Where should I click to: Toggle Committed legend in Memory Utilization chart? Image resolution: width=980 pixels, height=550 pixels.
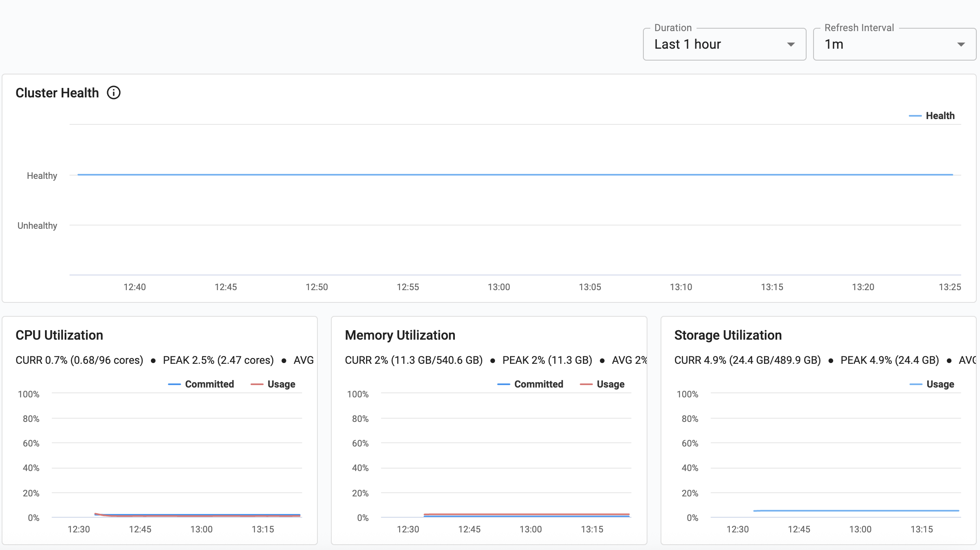pos(530,384)
